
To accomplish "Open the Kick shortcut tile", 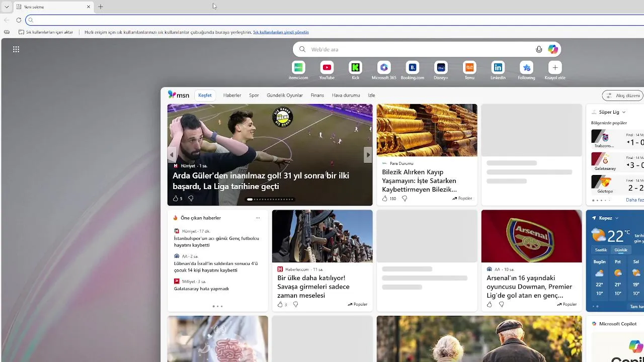I will click(x=356, y=70).
